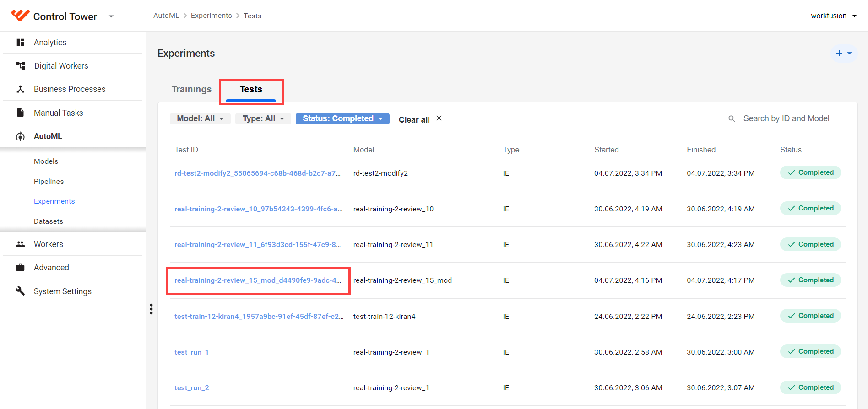Click the AutoML breadcrumb link

tap(166, 16)
